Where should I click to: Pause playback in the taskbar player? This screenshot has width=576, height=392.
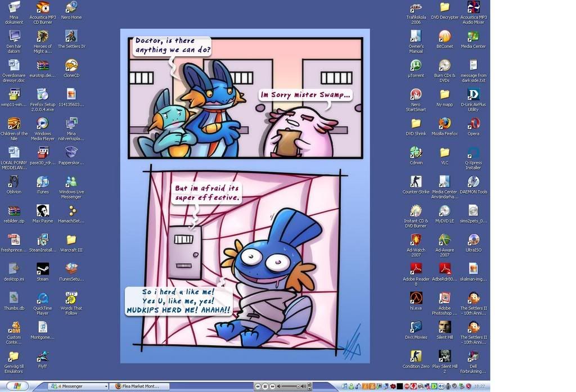(265, 386)
